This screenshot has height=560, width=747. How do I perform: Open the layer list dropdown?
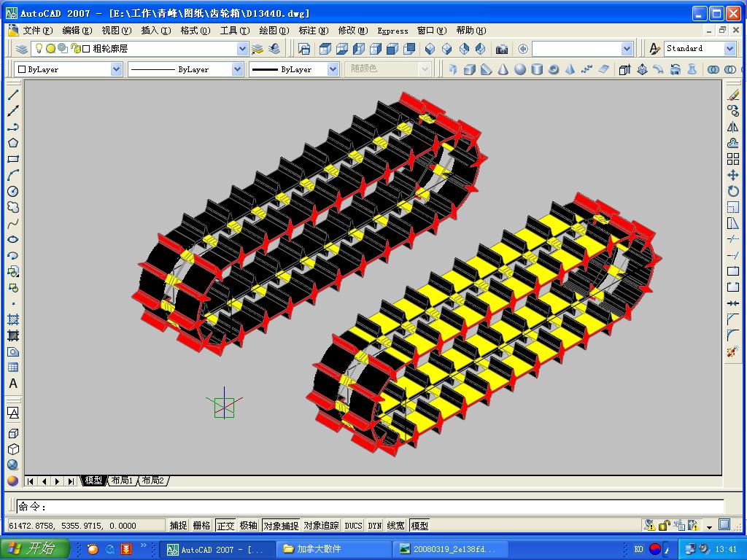click(x=242, y=49)
